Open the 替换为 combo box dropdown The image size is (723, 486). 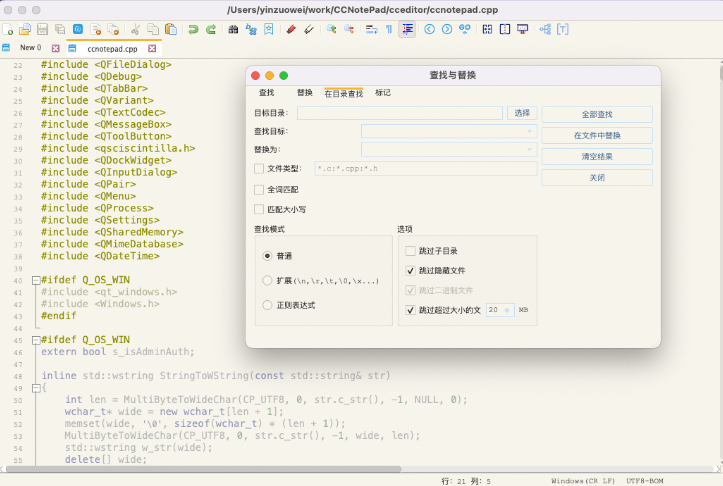click(x=530, y=149)
